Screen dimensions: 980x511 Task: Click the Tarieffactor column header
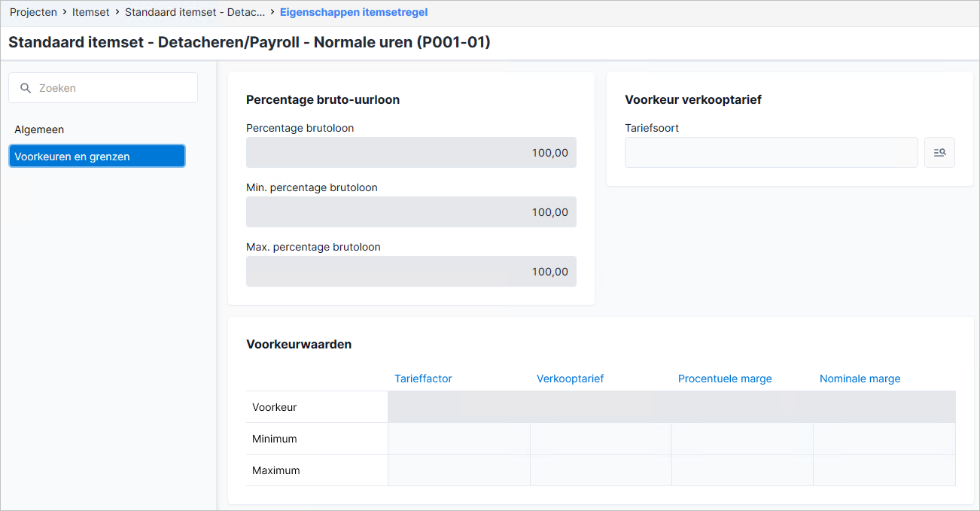[x=423, y=379]
